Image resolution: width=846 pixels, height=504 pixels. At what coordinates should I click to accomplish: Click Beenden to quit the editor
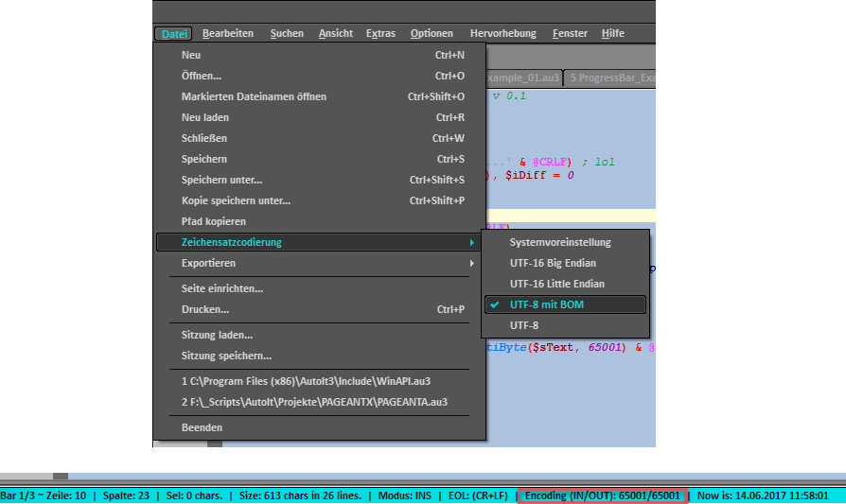(x=202, y=427)
